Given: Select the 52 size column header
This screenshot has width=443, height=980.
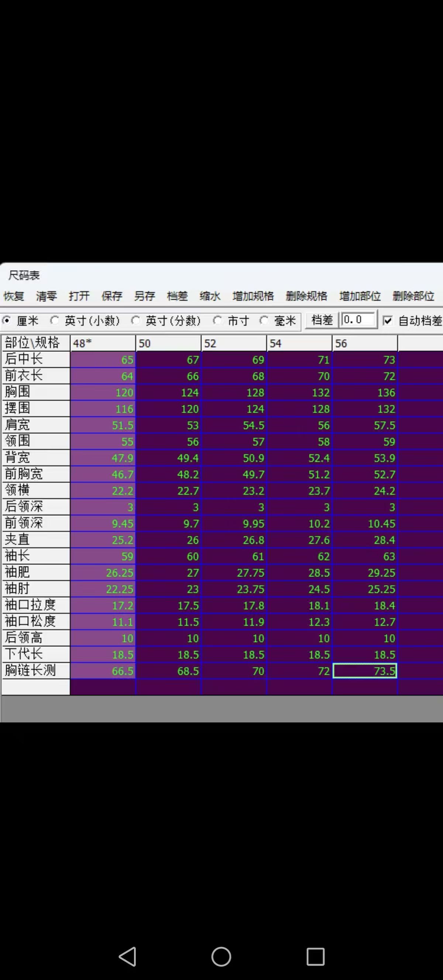Looking at the screenshot, I should [234, 343].
